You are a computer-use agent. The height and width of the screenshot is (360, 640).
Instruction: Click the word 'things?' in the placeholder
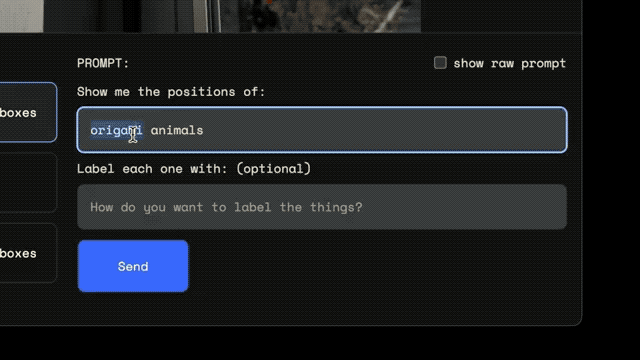point(336,207)
